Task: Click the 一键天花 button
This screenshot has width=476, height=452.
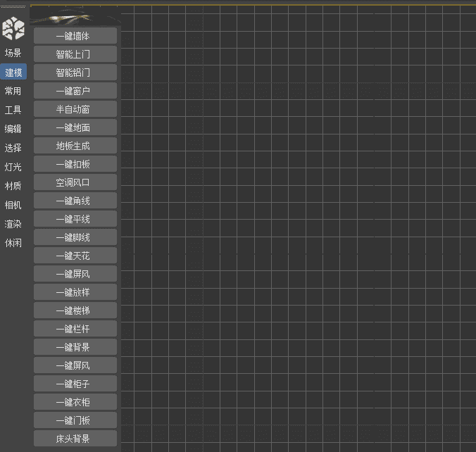Action: 75,256
